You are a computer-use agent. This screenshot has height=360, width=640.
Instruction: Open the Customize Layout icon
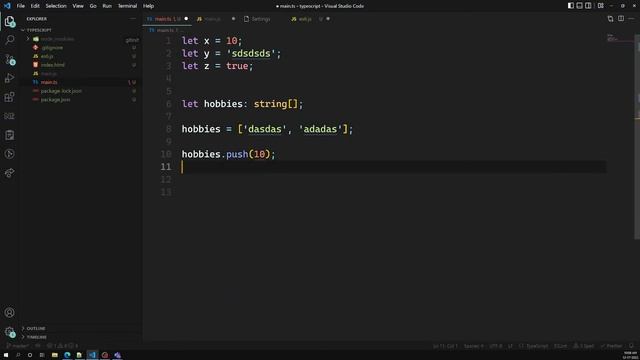(x=600, y=6)
